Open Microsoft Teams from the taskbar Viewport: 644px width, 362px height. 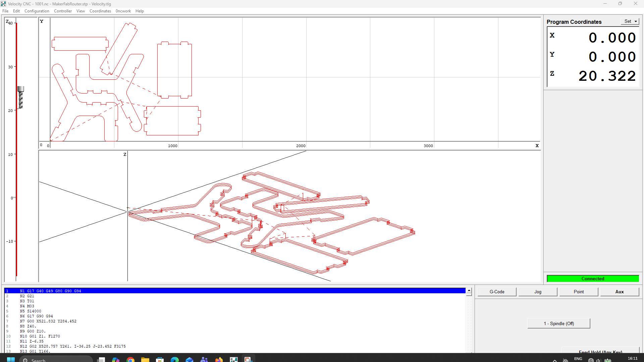tap(204, 360)
